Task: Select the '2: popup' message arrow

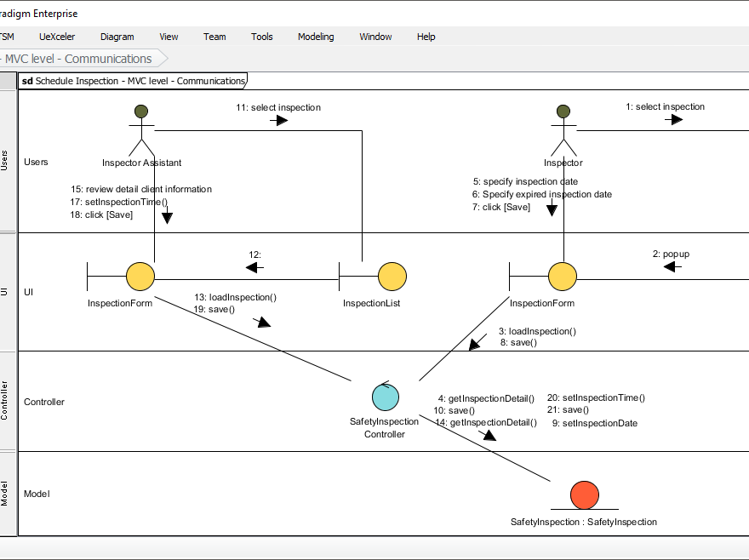Action: coord(672,266)
